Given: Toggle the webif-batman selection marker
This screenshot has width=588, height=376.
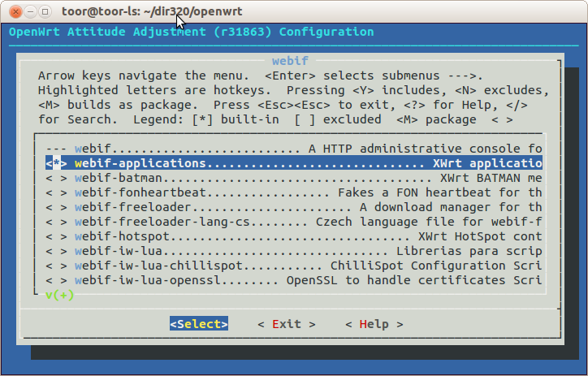Looking at the screenshot, I should click(x=56, y=178).
